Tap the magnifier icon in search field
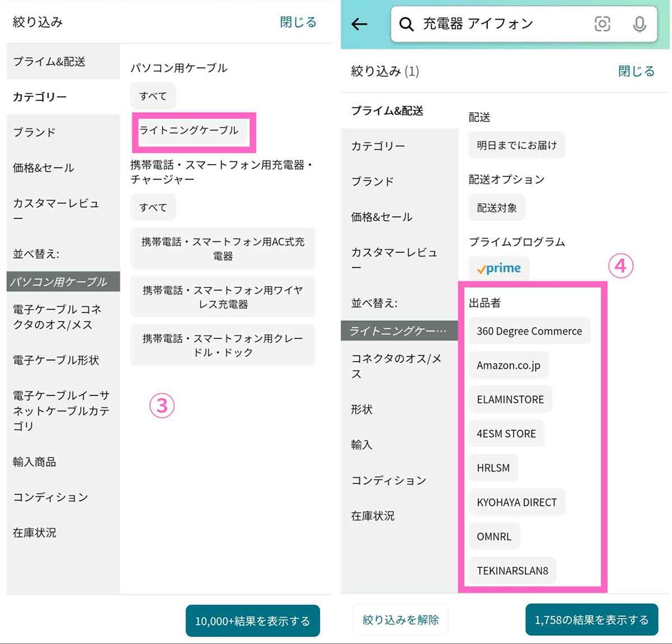Image resolution: width=672 pixels, height=644 pixels. pyautogui.click(x=407, y=24)
